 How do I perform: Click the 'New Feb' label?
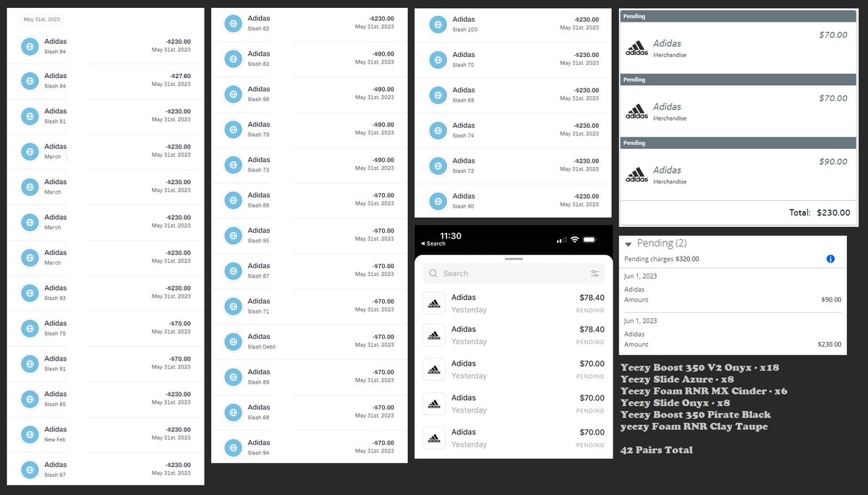point(55,439)
